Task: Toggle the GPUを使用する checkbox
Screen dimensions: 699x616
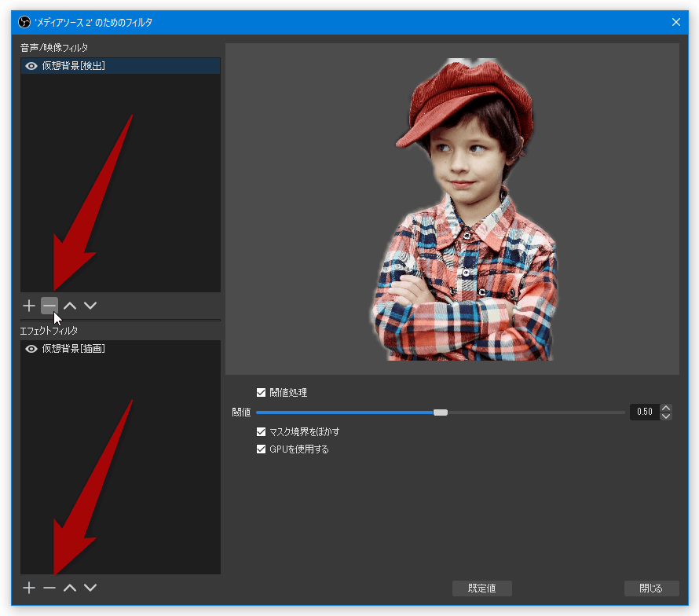Action: [x=262, y=449]
